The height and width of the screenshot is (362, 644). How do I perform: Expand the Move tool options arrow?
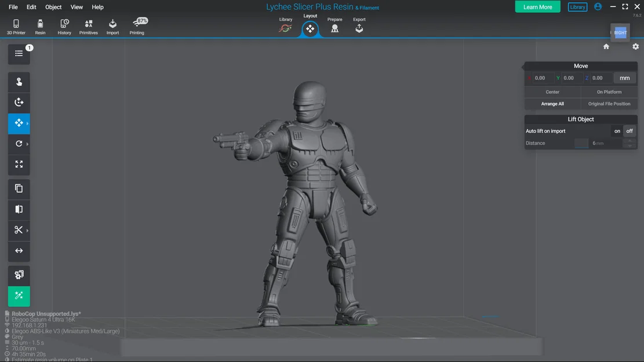27,123
